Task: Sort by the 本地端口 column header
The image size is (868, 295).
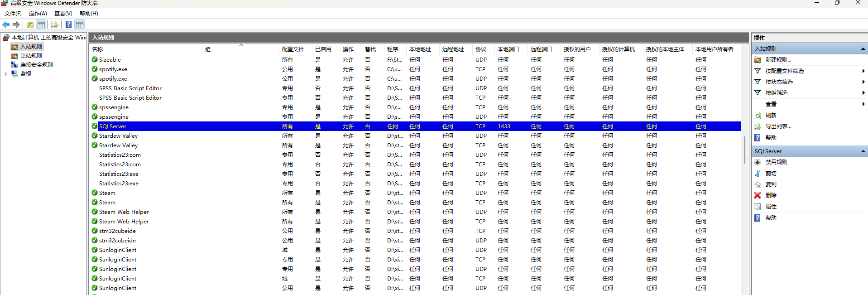Action: [512, 49]
